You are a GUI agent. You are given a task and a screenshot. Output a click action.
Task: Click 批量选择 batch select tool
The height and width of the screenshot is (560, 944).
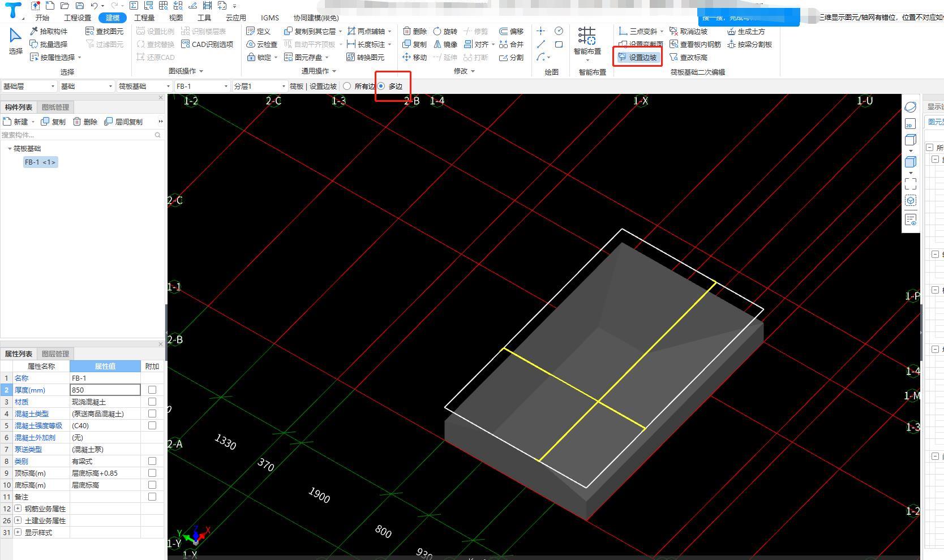(49, 44)
